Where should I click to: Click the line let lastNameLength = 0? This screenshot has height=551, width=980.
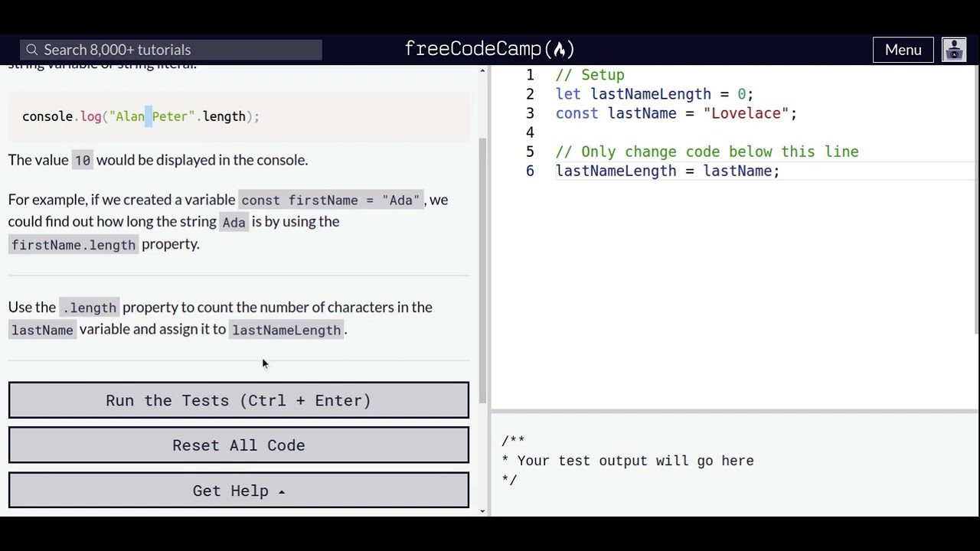coord(655,94)
